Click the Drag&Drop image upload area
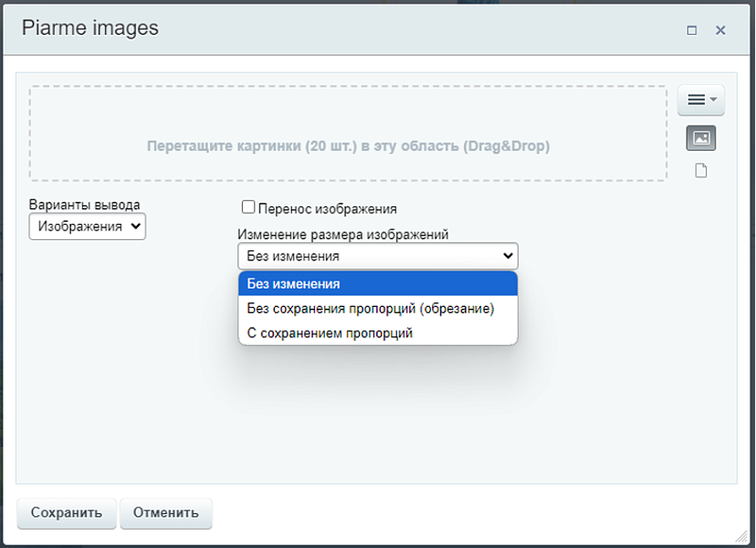The width and height of the screenshot is (756, 548). (348, 134)
